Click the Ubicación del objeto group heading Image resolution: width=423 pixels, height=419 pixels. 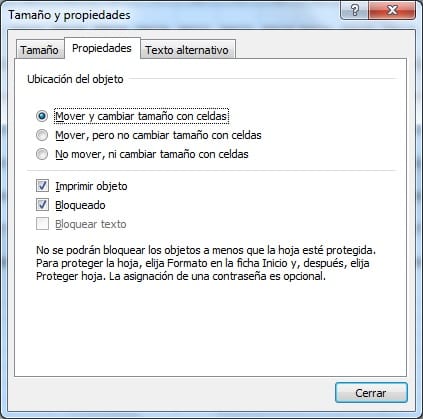point(75,79)
